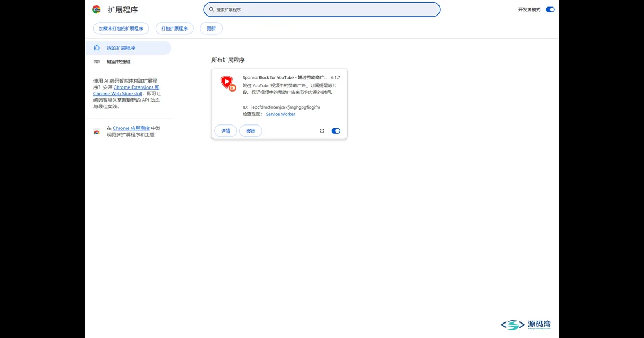Open 我的扩展程序 sidebar tab
Image resolution: width=644 pixels, height=338 pixels.
pos(128,48)
